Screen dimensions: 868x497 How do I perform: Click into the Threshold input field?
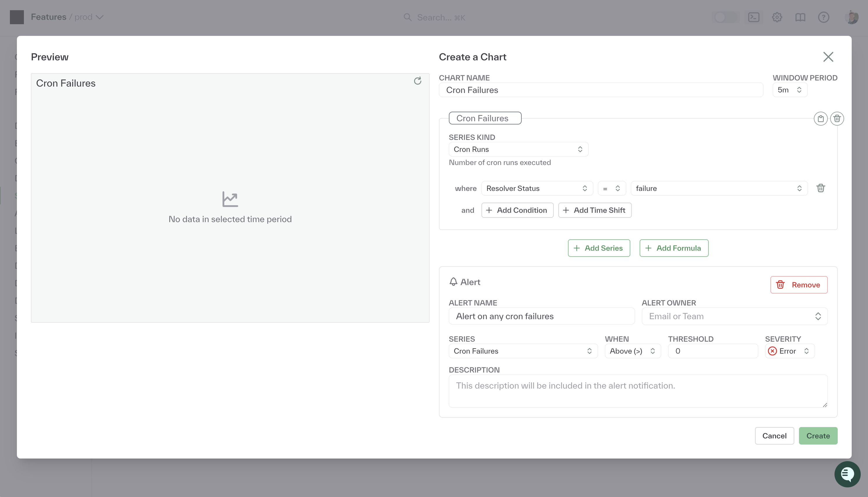[712, 351]
